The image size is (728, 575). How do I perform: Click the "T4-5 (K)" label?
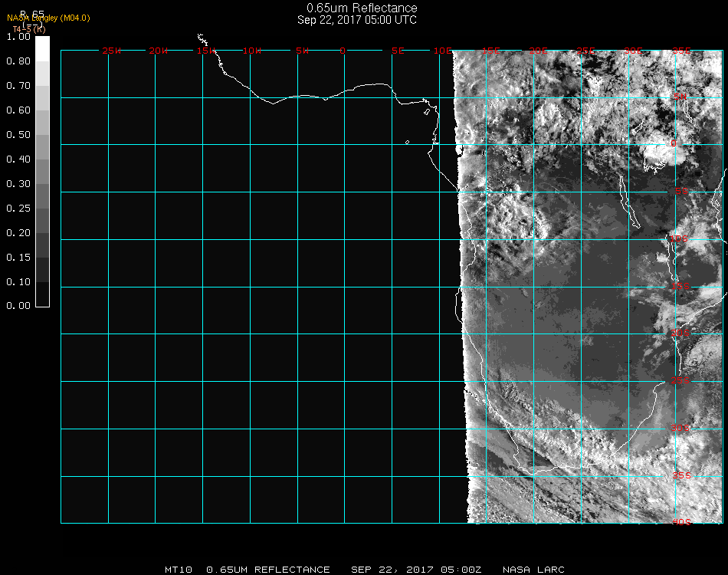coord(29,29)
